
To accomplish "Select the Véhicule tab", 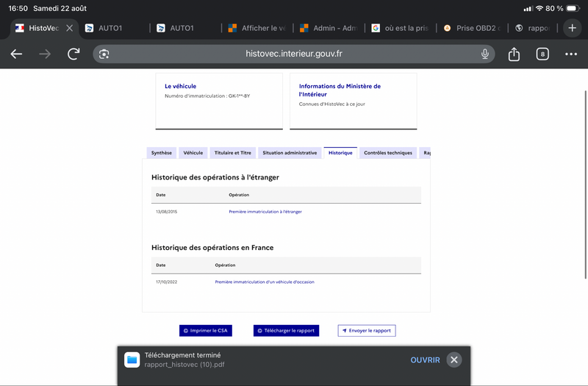I will pyautogui.click(x=193, y=153).
